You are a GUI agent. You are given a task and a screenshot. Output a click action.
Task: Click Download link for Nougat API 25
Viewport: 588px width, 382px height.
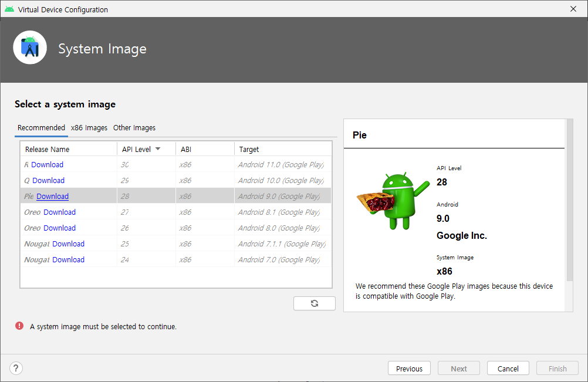68,244
